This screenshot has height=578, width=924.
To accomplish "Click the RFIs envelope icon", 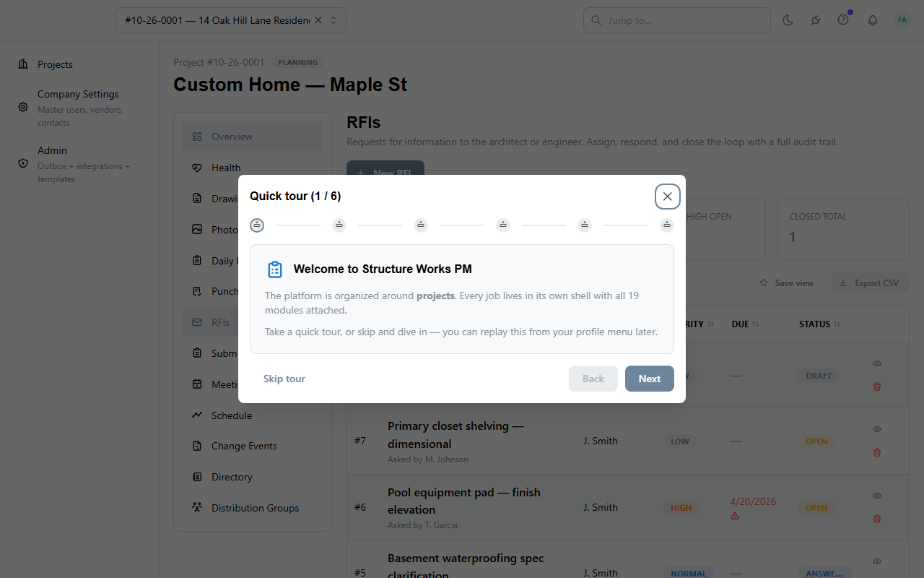I will (x=197, y=322).
